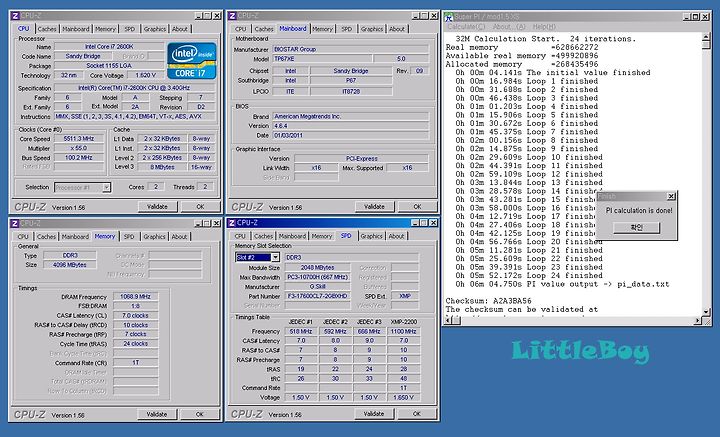Switch to Memory tab in top-left CPU-Z window
The width and height of the screenshot is (720, 437).
pos(105,29)
